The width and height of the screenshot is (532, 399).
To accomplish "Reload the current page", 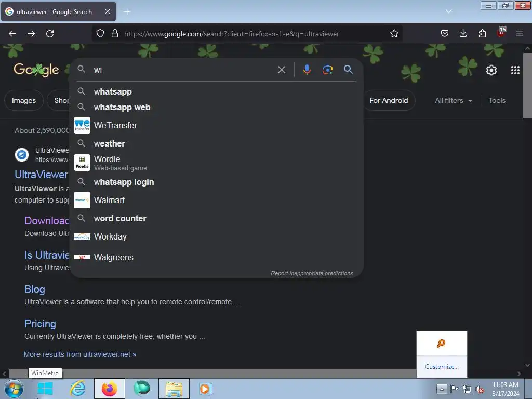I will coord(50,34).
